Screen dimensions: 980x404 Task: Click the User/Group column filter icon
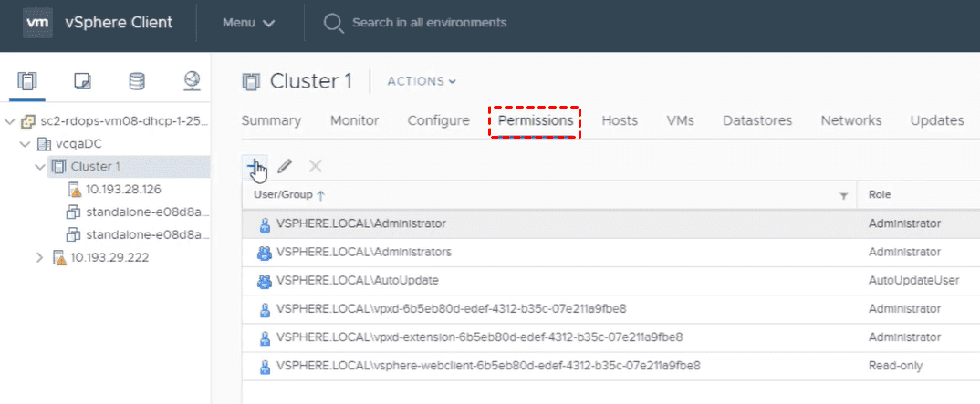pos(843,195)
